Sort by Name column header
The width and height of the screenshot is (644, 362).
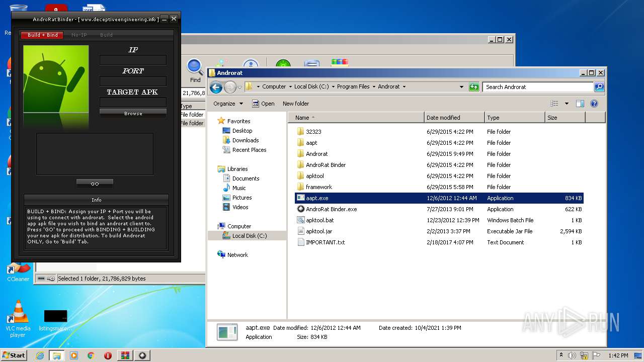(x=356, y=118)
